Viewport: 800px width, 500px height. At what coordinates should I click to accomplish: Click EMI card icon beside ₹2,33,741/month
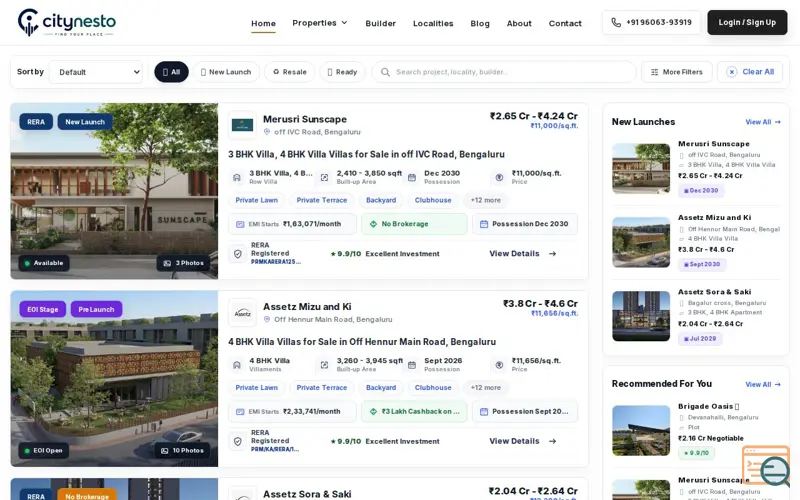click(240, 412)
